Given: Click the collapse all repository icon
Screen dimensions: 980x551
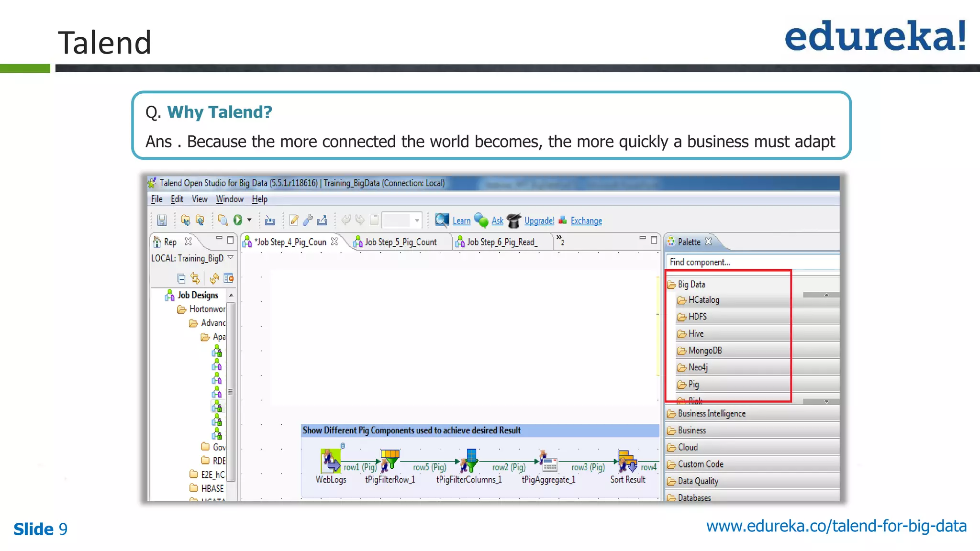Looking at the screenshot, I should pyautogui.click(x=181, y=278).
